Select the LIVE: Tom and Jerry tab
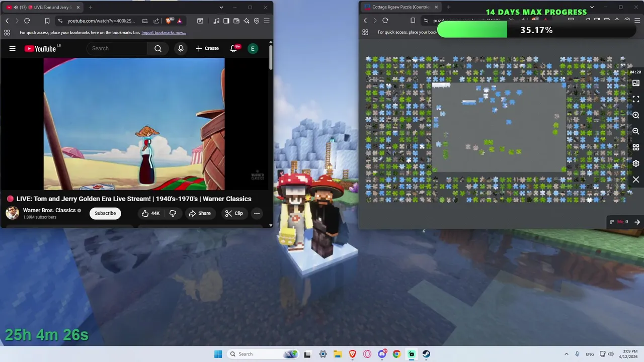644x362 pixels. [x=43, y=8]
